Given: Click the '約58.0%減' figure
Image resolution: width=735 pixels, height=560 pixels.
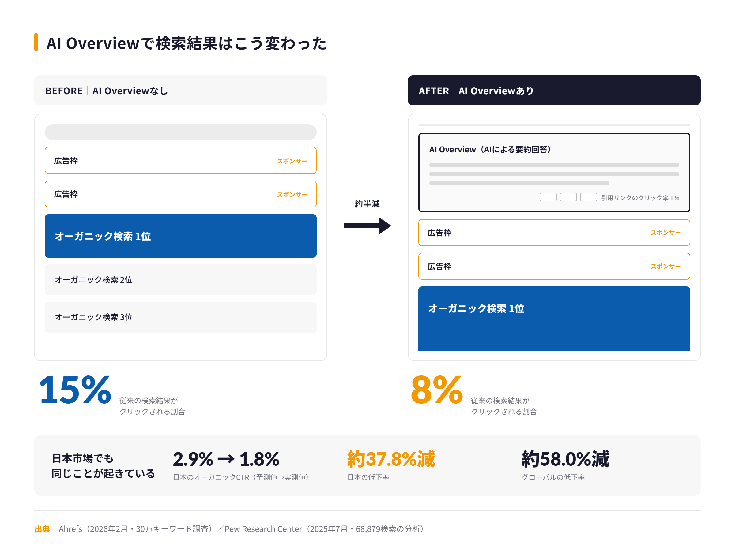Looking at the screenshot, I should (565, 459).
